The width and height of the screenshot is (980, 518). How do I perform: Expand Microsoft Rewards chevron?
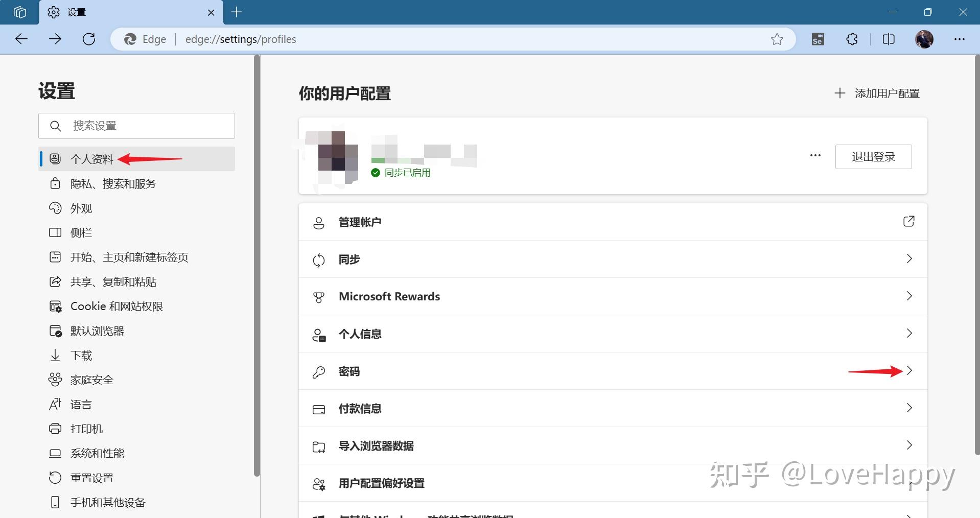[x=909, y=296]
